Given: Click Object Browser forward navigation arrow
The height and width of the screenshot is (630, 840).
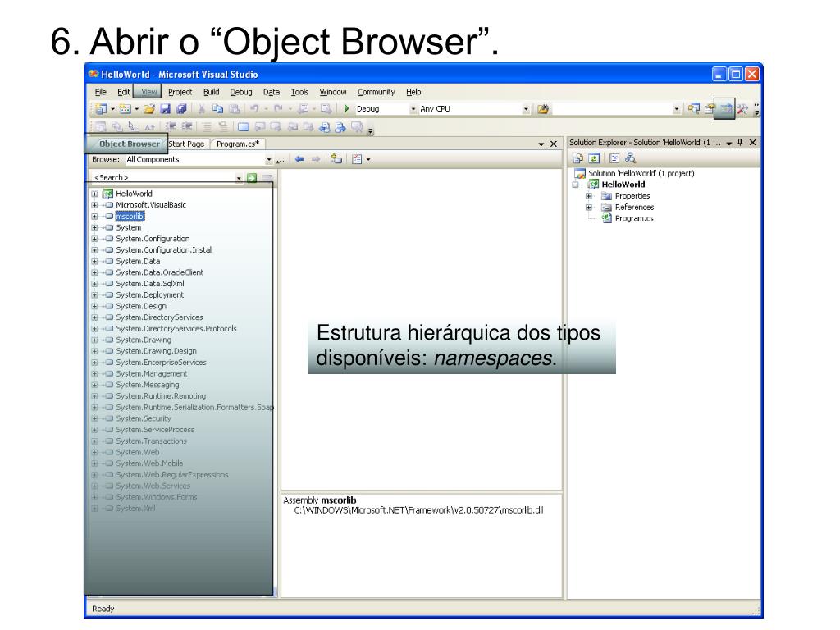Looking at the screenshot, I should pos(316,159).
